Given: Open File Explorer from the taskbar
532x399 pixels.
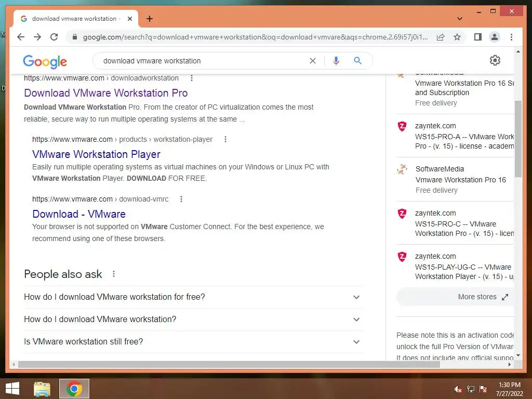Looking at the screenshot, I should pos(42,389).
